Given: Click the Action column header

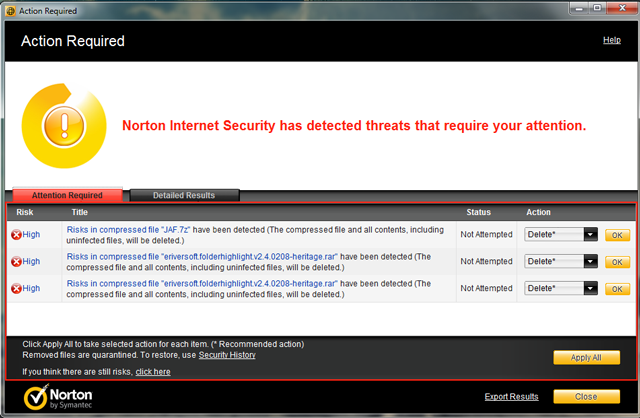Looking at the screenshot, I should coord(538,212).
